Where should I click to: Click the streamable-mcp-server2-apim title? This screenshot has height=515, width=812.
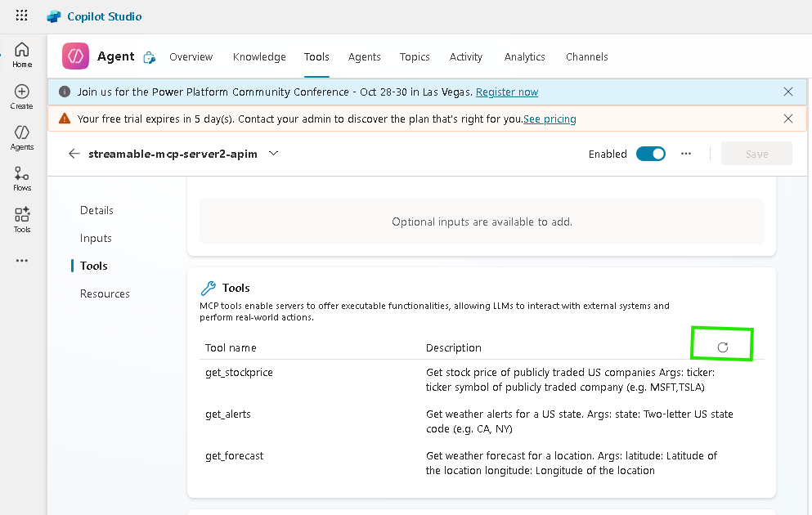click(173, 154)
